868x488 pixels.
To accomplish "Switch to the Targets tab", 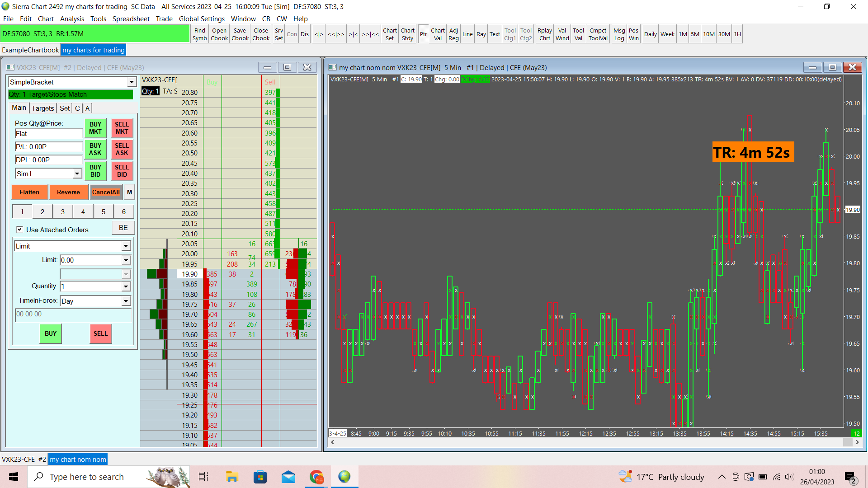I will tap(43, 108).
